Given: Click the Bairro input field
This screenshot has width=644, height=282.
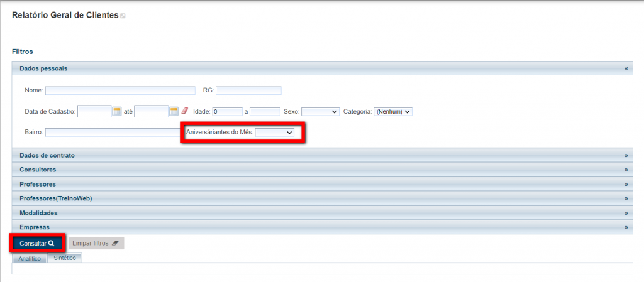Looking at the screenshot, I should [x=113, y=133].
